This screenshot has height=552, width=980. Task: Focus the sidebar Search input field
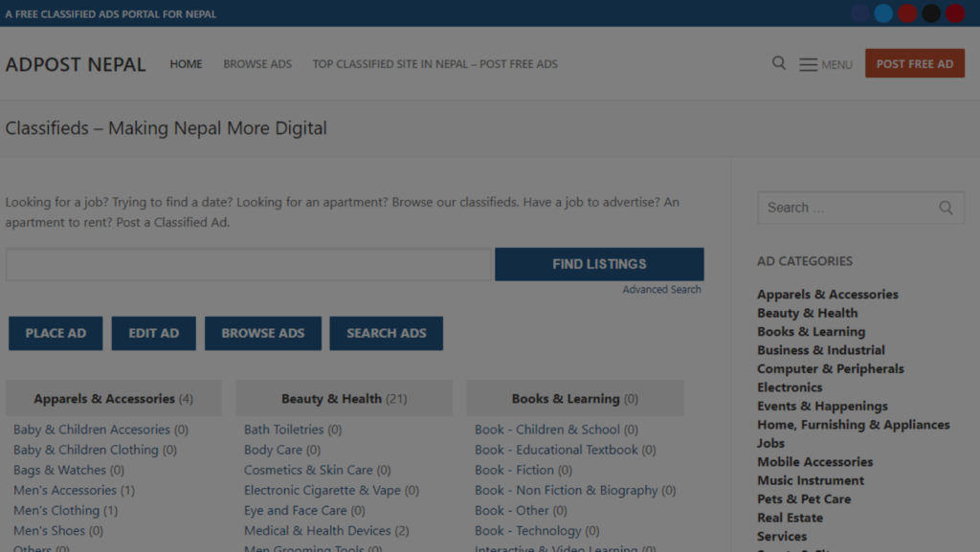(x=860, y=208)
